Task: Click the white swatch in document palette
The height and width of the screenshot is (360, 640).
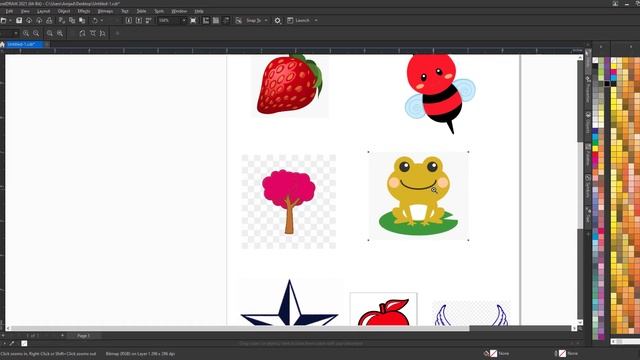Action: 24,343
